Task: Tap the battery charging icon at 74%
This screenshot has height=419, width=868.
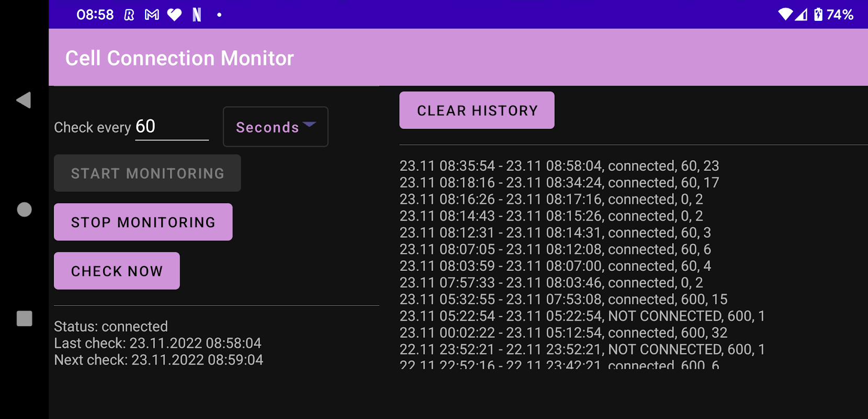Action: [x=818, y=14]
